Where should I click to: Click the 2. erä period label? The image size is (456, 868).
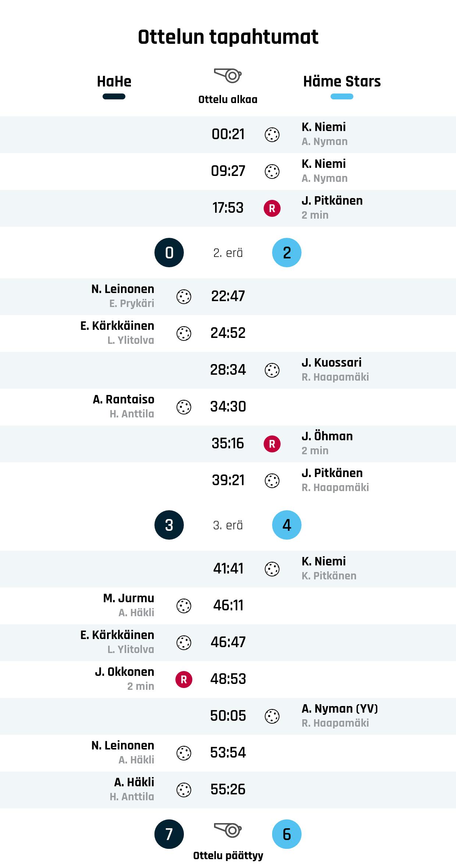(228, 253)
